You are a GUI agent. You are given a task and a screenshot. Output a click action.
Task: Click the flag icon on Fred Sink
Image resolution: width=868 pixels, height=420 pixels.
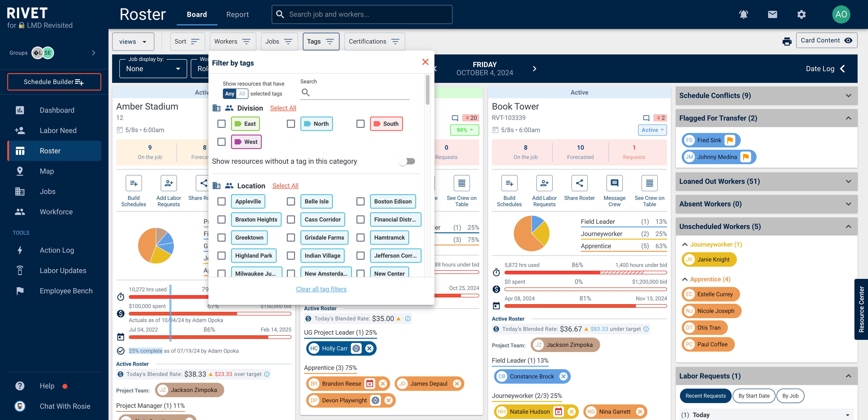click(730, 140)
